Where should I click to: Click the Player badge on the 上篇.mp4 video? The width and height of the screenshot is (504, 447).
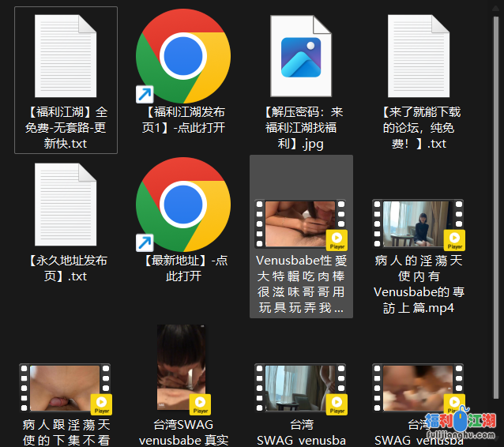[x=455, y=240]
